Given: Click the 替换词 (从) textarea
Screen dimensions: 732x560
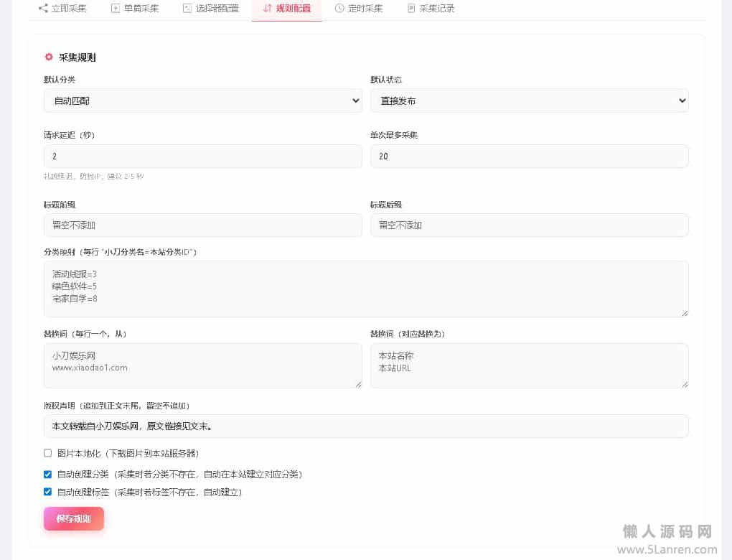Looking at the screenshot, I should (203, 365).
